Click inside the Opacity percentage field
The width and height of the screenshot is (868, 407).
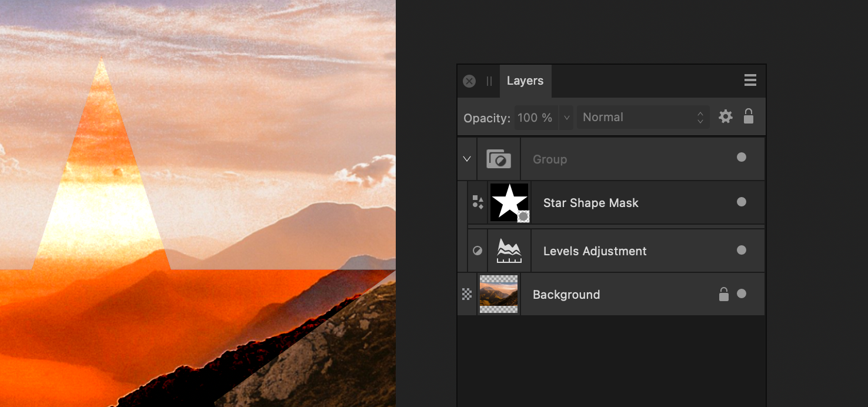[x=535, y=117]
